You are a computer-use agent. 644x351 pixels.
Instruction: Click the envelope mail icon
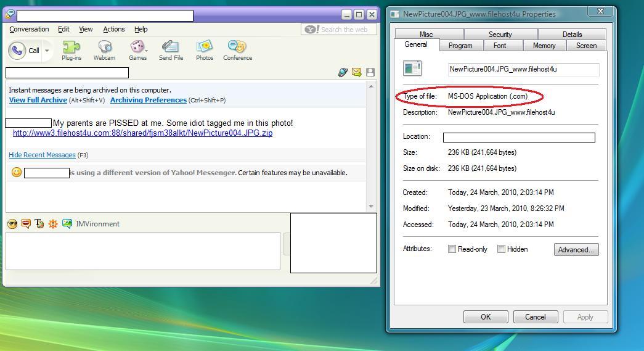coord(356,72)
